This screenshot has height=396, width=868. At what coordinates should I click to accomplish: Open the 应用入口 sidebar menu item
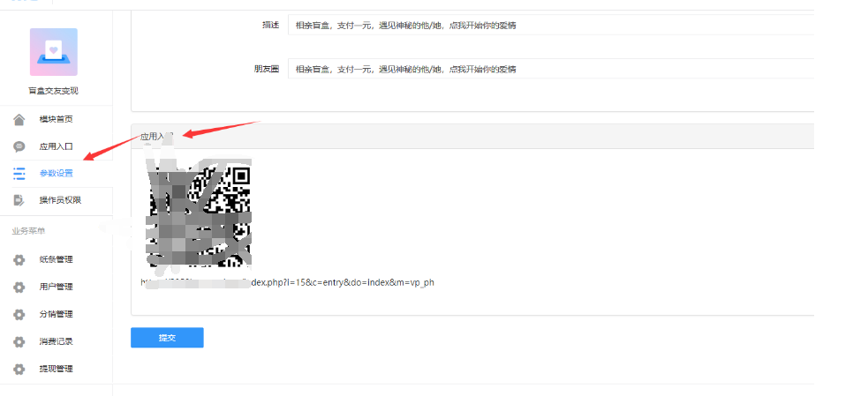pos(56,146)
